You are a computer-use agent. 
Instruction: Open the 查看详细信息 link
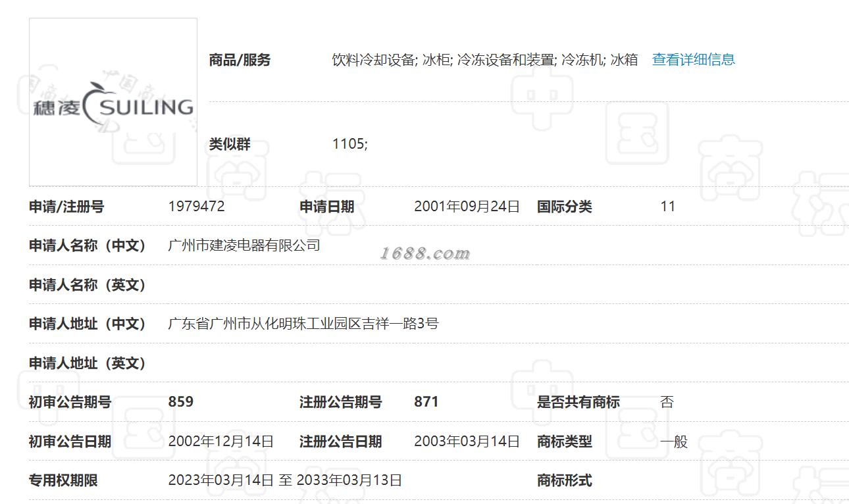coord(693,59)
